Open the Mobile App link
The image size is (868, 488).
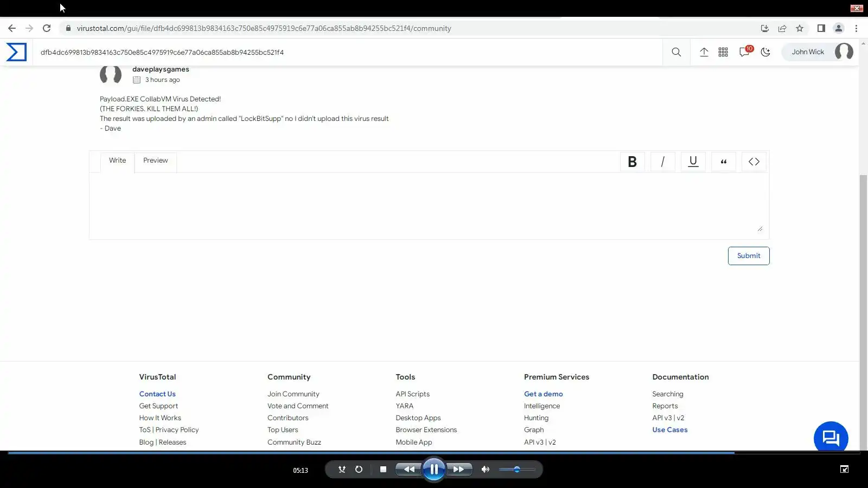click(x=414, y=442)
